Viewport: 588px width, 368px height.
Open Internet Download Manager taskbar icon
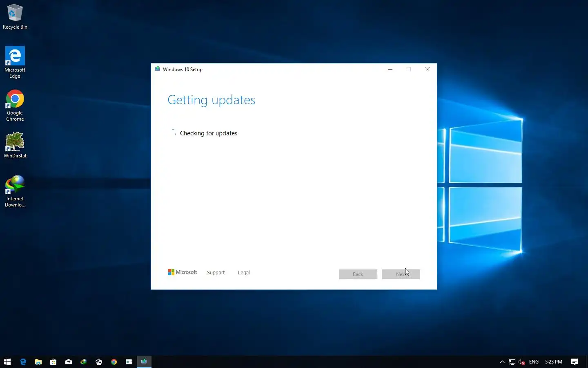[84, 362]
